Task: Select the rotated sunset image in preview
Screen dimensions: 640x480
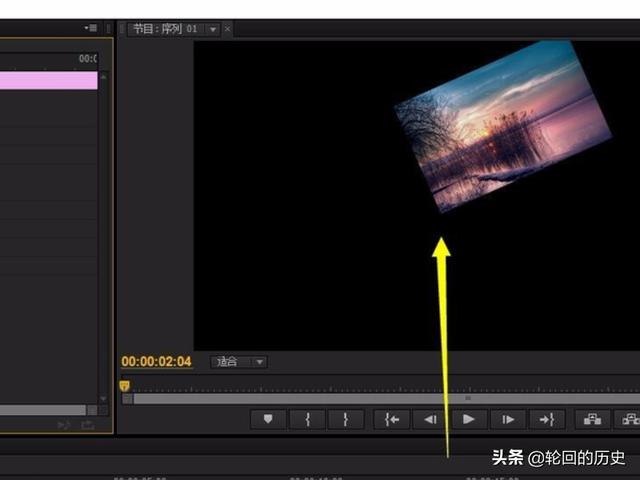Action: pos(502,125)
